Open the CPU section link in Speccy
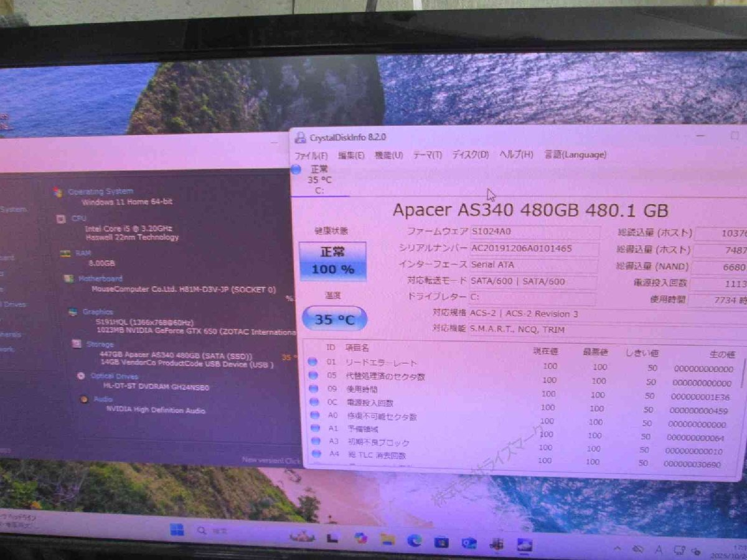Viewport: 747px width, 560px height. [79, 218]
